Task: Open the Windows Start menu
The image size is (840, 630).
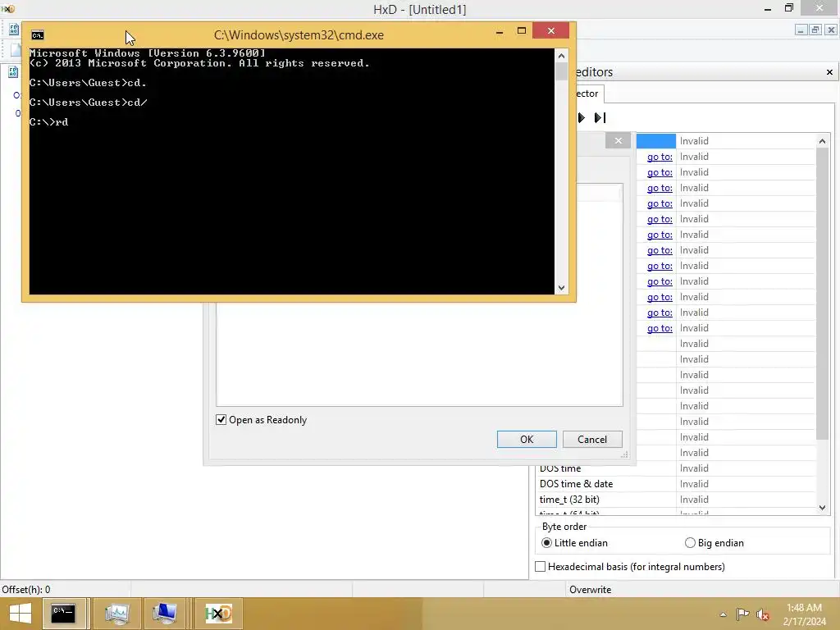Action: pyautogui.click(x=21, y=614)
